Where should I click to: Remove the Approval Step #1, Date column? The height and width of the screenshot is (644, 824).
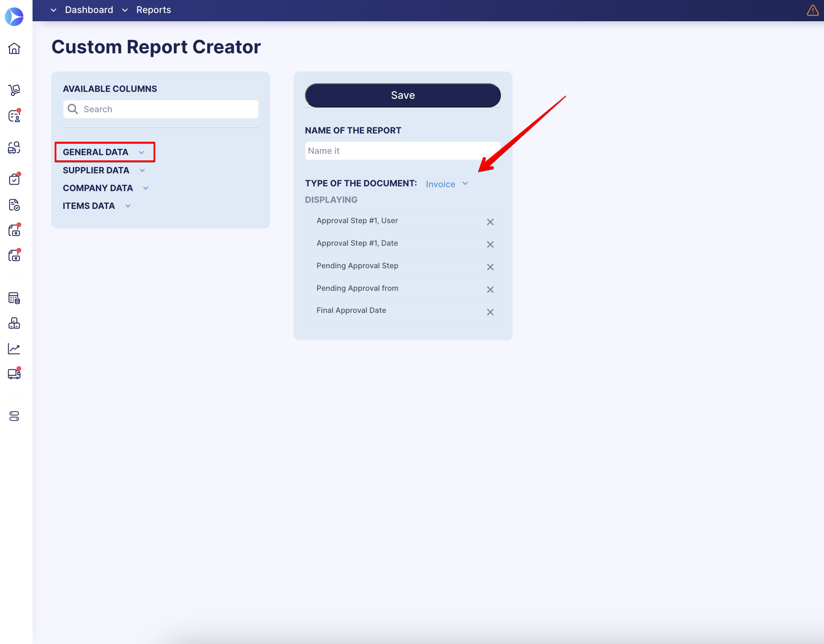coord(490,244)
